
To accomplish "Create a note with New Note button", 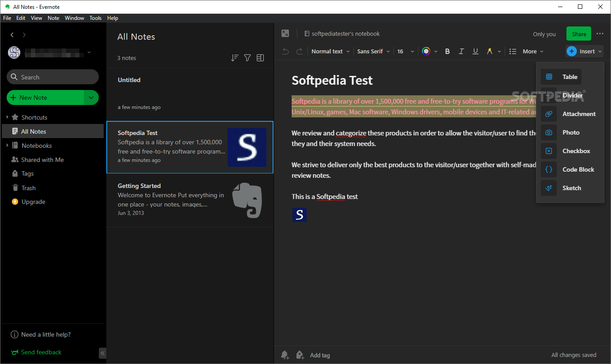I will [45, 98].
